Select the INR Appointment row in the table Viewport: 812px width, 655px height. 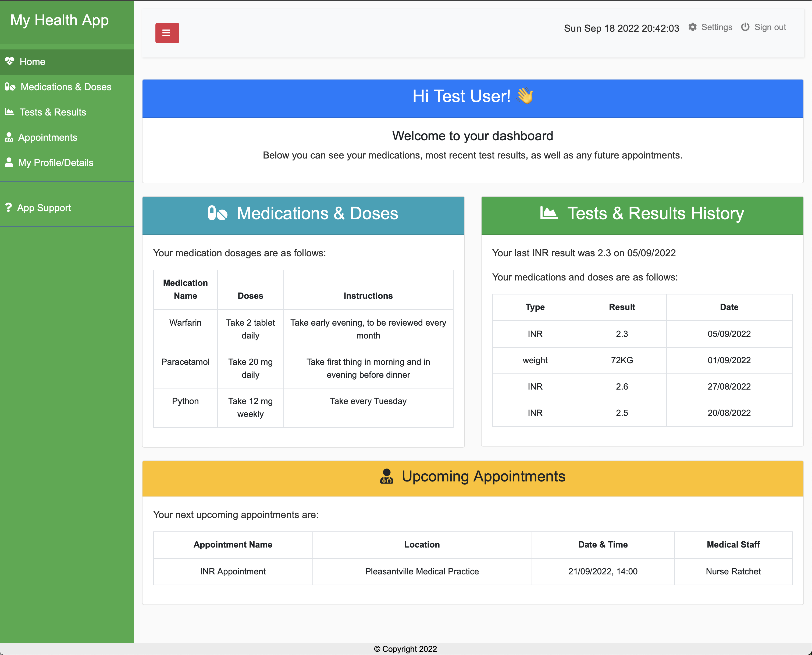pos(233,571)
